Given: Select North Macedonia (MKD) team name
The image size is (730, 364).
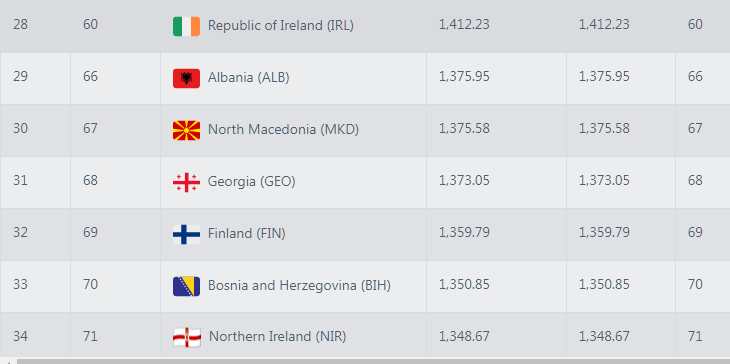Looking at the screenshot, I should 284,129.
